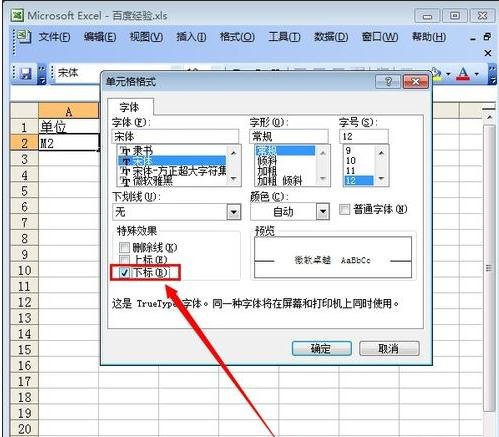Screen dimensions: 499x437
Task: Open the 工具(T) menu
Action: tap(284, 37)
